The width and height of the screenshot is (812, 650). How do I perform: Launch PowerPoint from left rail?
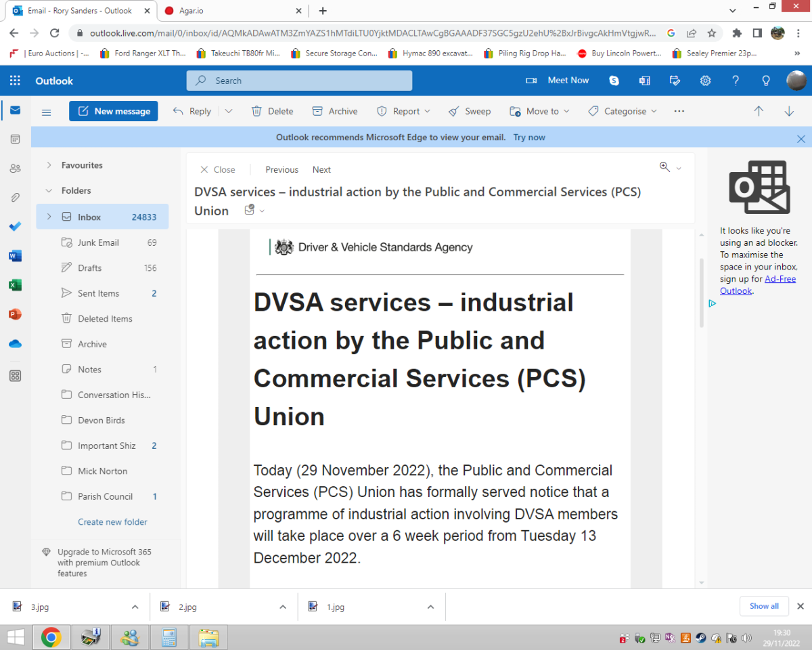(x=15, y=314)
